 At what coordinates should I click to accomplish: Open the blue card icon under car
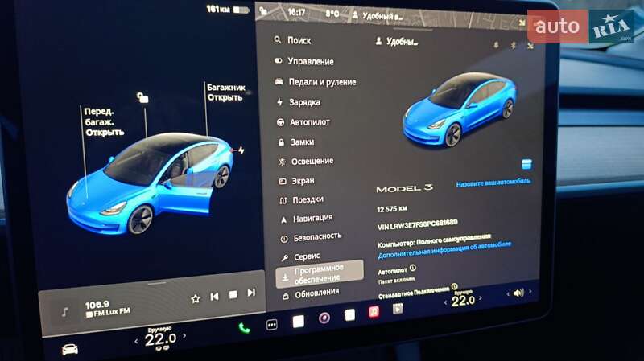click(526, 164)
